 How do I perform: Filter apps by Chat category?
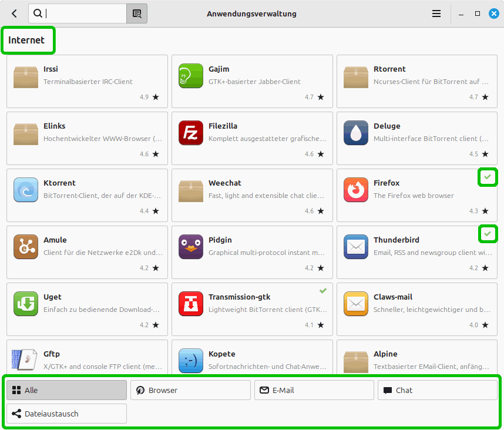[x=437, y=390]
